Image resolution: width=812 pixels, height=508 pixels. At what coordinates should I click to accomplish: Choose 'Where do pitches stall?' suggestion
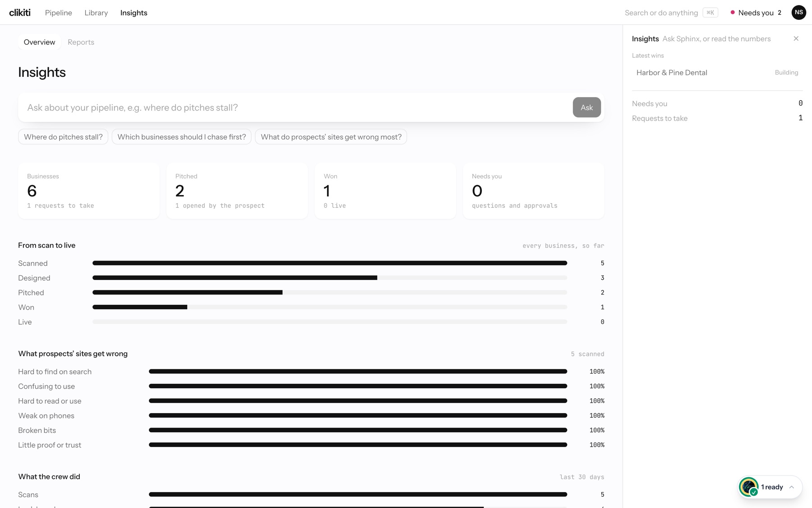click(x=63, y=137)
